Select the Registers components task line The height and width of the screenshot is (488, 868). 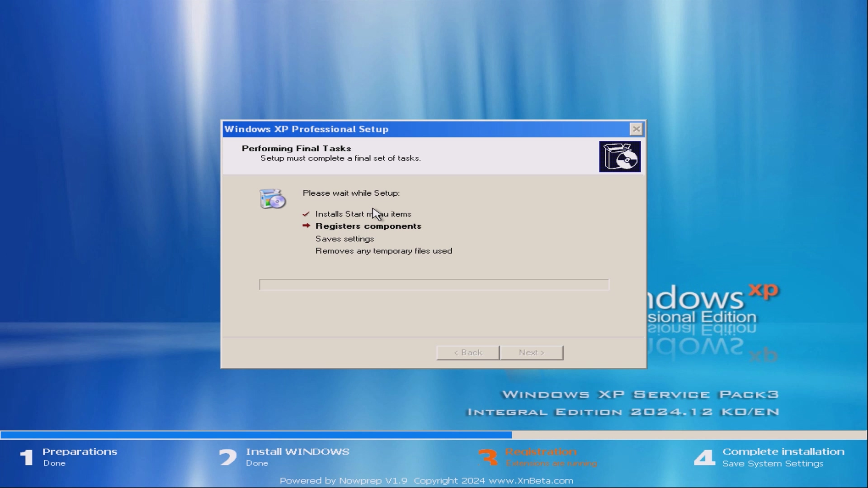click(x=368, y=226)
